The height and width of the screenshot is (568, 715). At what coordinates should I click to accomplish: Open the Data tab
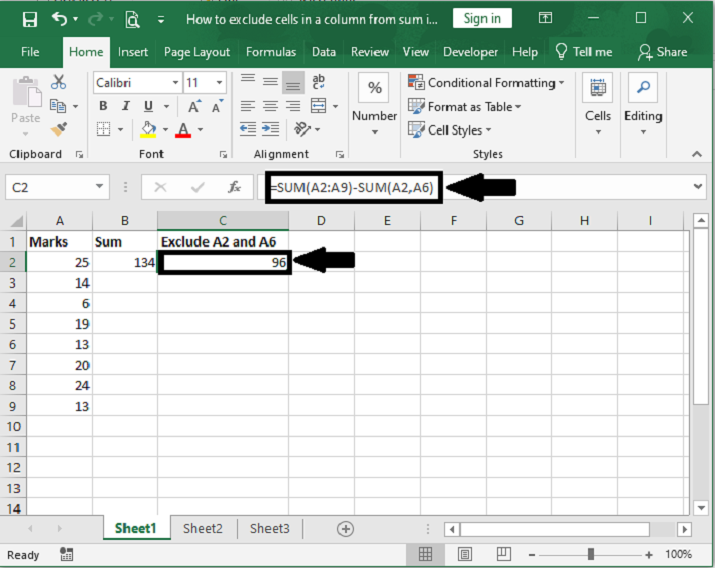pyautogui.click(x=324, y=52)
